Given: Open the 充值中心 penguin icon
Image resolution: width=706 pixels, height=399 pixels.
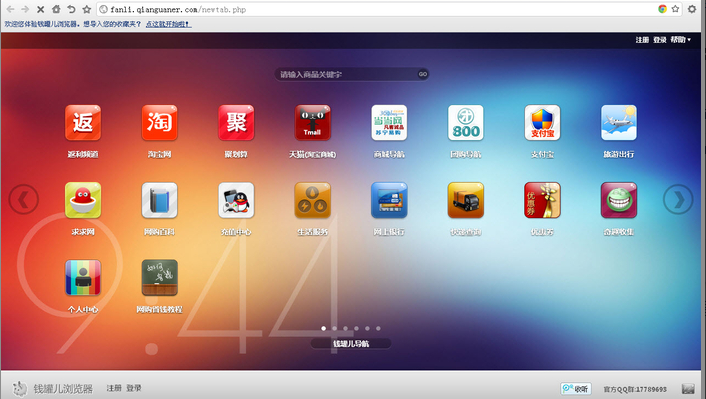Looking at the screenshot, I should [236, 200].
